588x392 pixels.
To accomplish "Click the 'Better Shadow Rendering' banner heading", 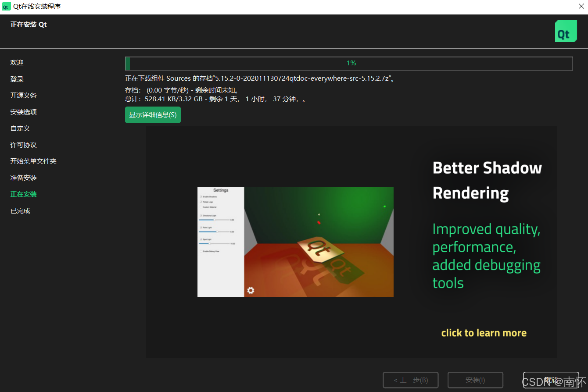I will pyautogui.click(x=487, y=180).
